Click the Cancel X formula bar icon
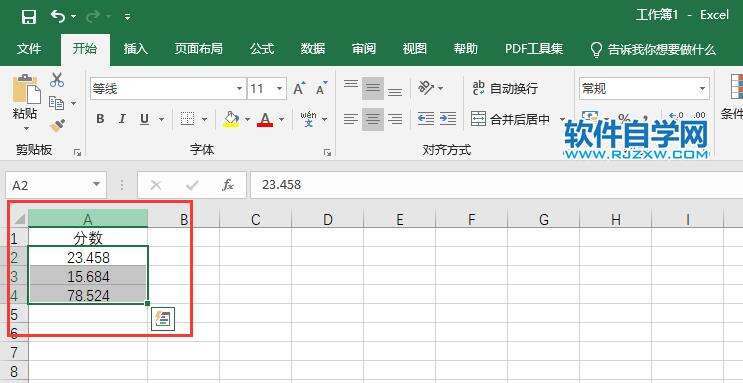This screenshot has width=743, height=383. (155, 185)
